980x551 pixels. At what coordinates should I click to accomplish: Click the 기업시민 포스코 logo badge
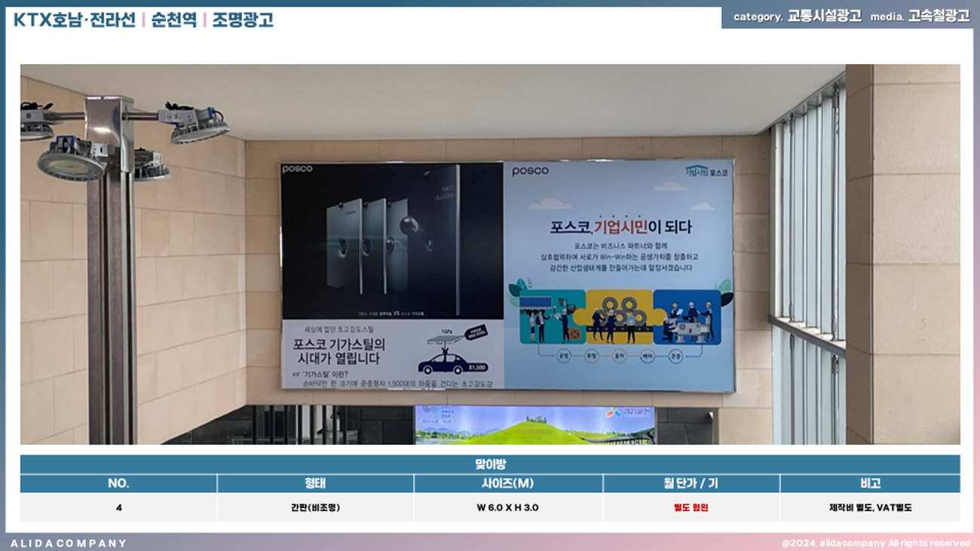pos(706,171)
